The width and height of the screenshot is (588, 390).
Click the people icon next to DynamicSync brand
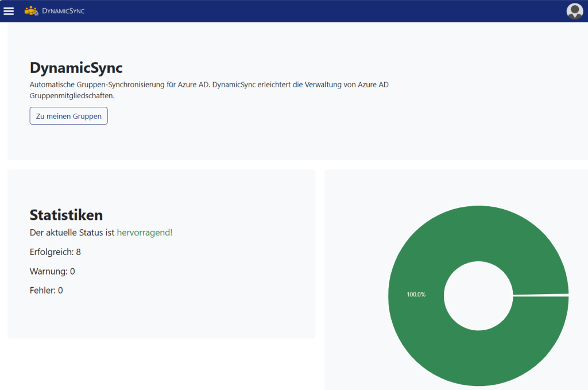click(x=31, y=10)
